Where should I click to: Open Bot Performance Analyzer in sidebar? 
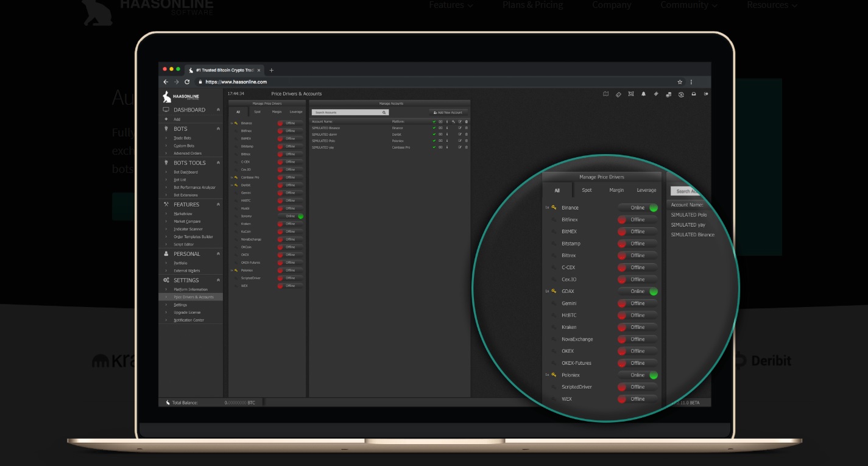pyautogui.click(x=194, y=188)
